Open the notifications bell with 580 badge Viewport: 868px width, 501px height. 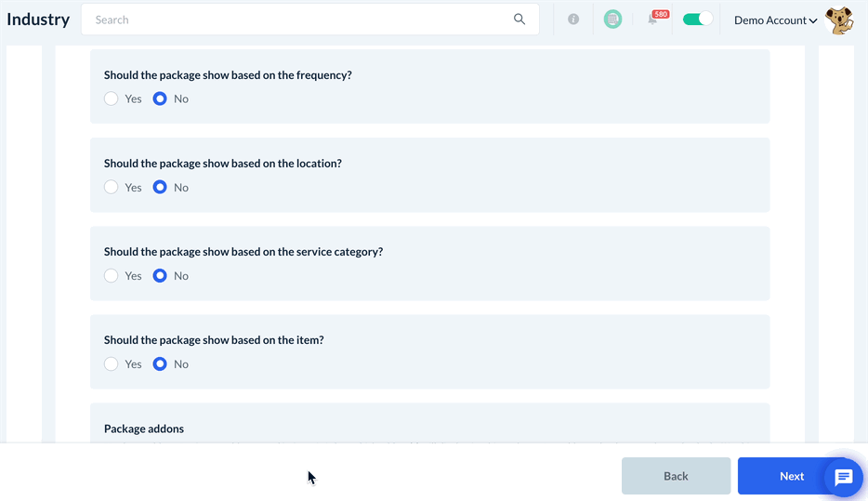[653, 20]
